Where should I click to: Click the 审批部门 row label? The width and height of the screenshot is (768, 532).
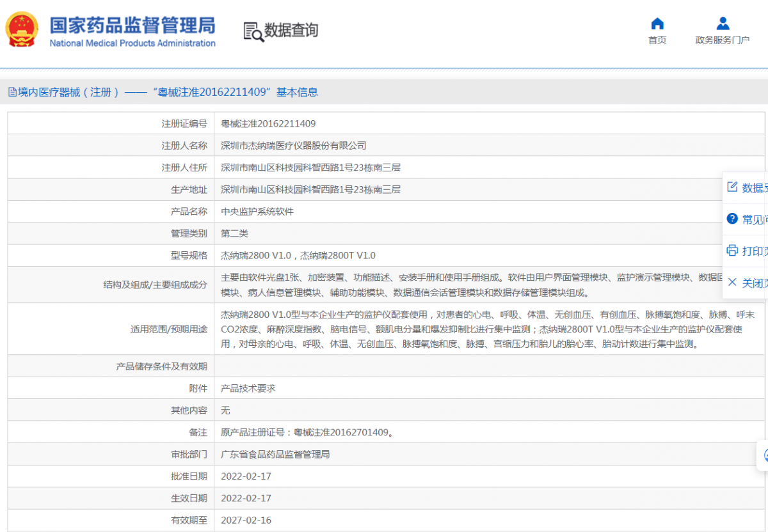pos(189,454)
